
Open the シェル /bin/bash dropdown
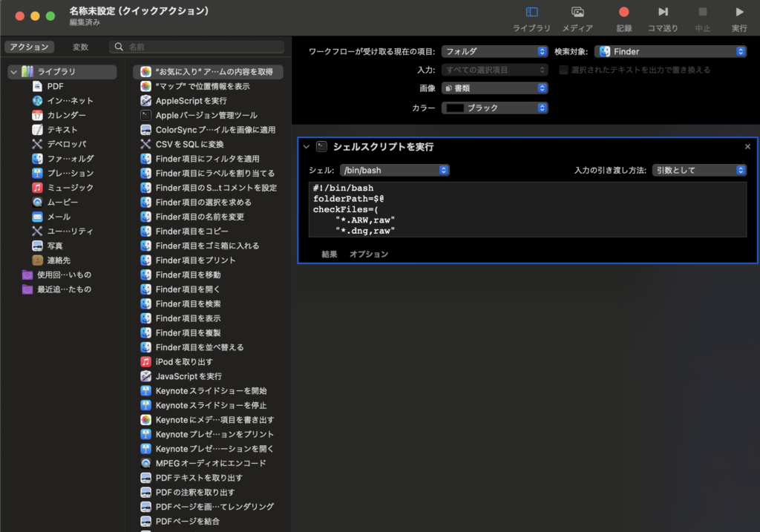395,170
